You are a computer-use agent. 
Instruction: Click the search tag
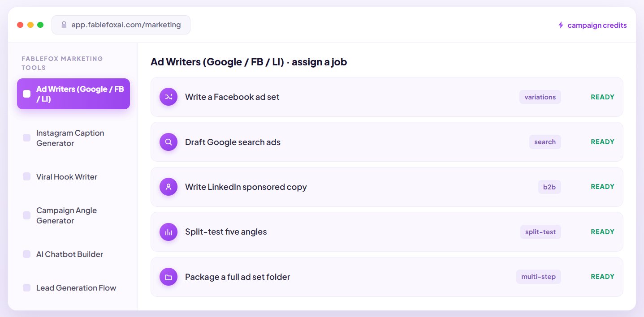[545, 142]
